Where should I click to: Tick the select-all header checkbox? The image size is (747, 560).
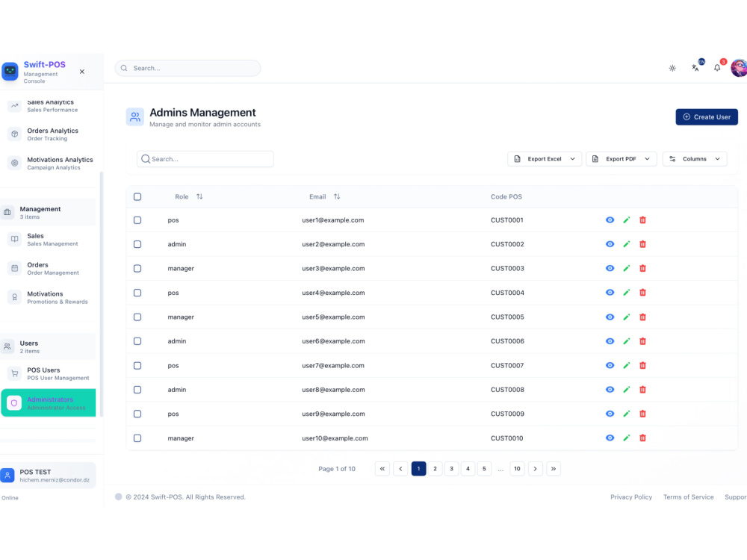click(137, 196)
